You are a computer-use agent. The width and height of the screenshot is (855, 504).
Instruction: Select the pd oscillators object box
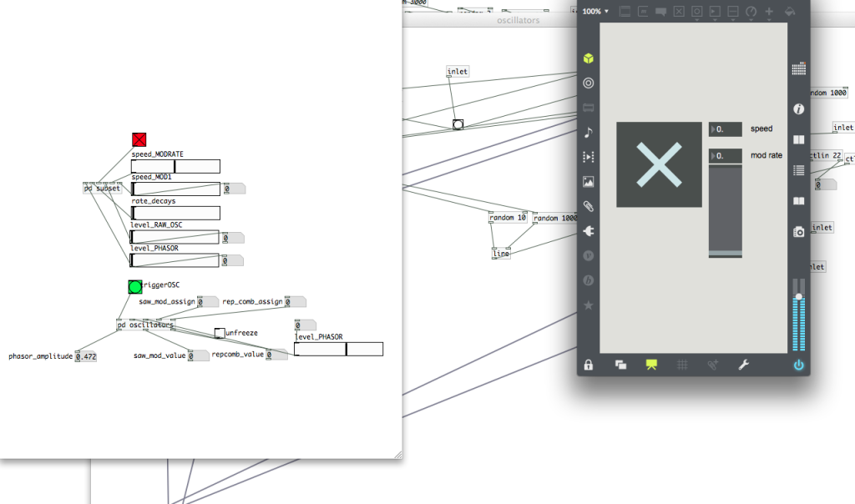[x=145, y=325]
